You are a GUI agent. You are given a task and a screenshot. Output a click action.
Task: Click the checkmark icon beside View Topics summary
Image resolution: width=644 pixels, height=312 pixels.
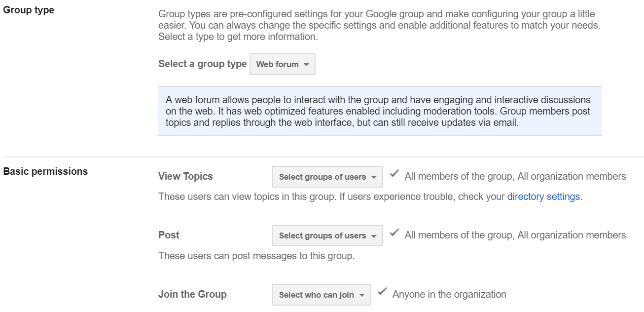coord(394,174)
